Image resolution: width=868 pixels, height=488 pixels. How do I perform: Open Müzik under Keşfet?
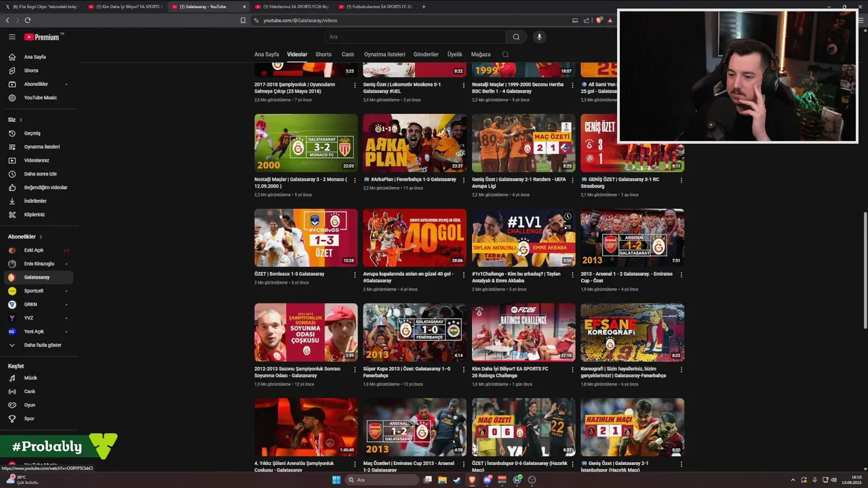click(37, 378)
